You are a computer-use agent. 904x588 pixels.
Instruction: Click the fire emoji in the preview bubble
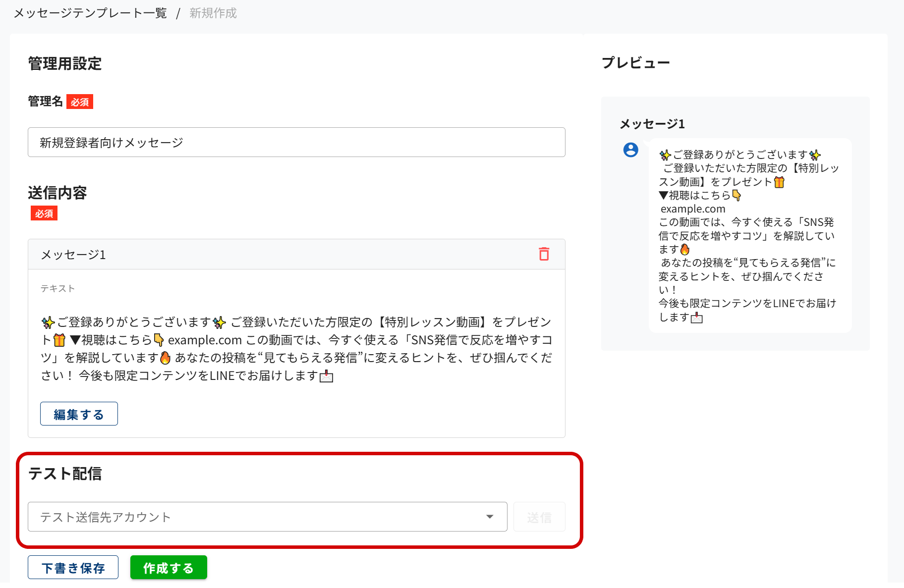coord(685,249)
